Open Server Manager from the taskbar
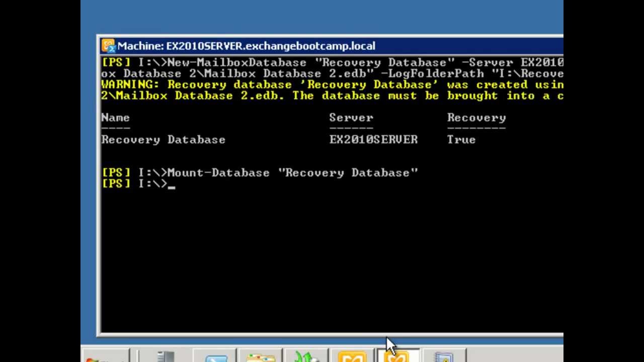644x362 pixels. tap(165, 356)
